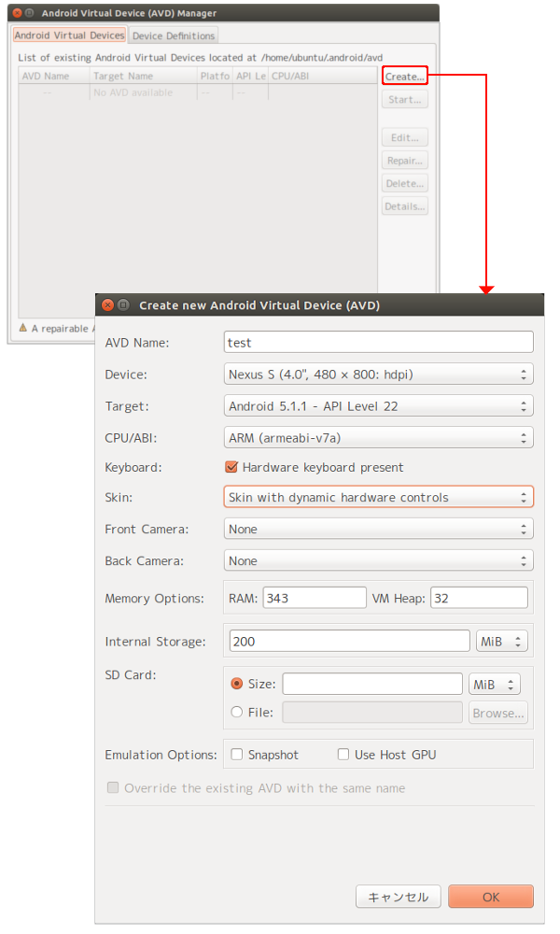This screenshot has width=560, height=934.
Task: Close the AVD Manager window
Action: pyautogui.click(x=17, y=12)
